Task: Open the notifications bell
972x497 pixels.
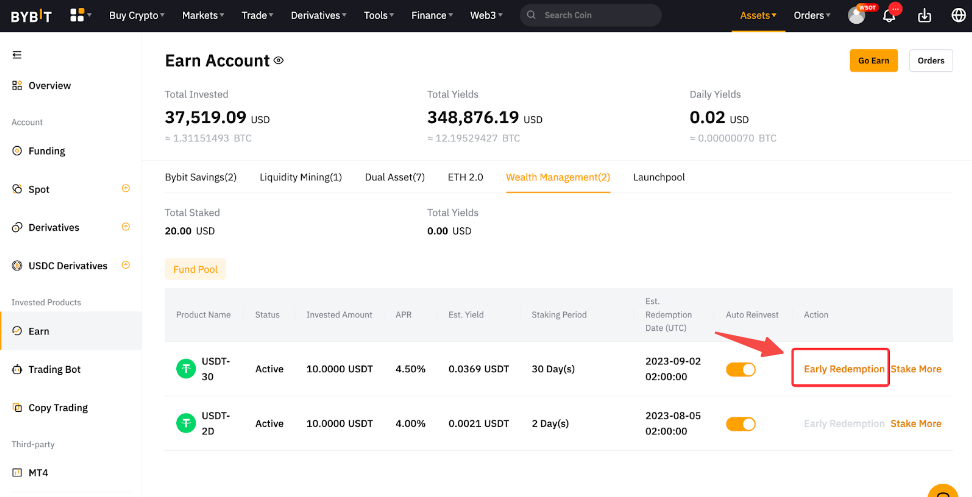Action: pos(889,15)
